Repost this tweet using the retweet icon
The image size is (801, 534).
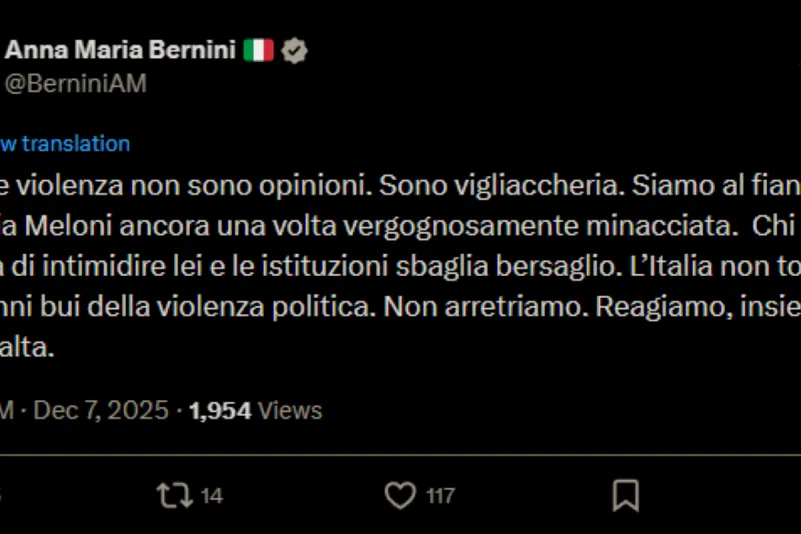coord(175,494)
